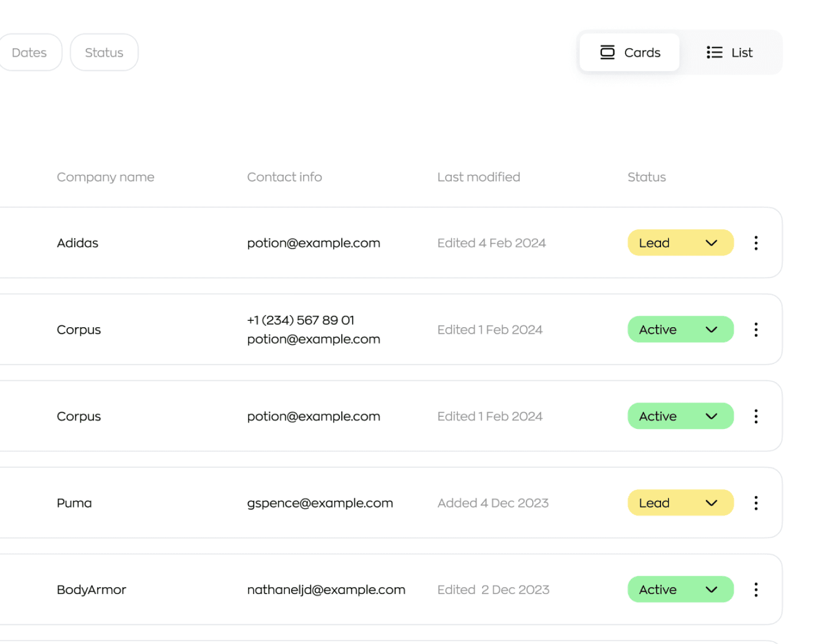Click the email nathaneljd@example.com
The image size is (817, 644).
click(x=326, y=590)
